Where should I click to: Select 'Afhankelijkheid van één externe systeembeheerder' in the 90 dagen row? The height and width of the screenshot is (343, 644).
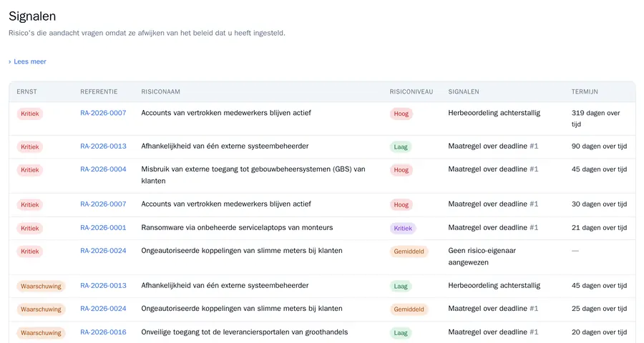[x=225, y=146]
